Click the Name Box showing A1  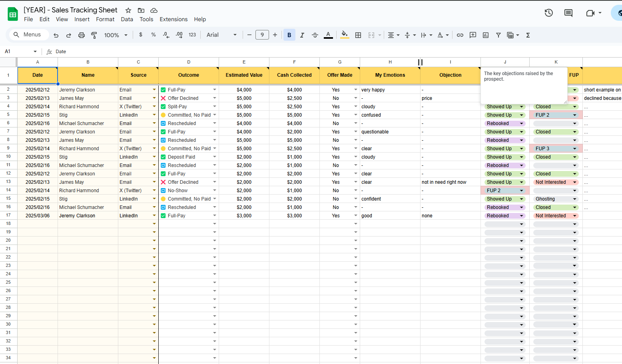click(21, 52)
